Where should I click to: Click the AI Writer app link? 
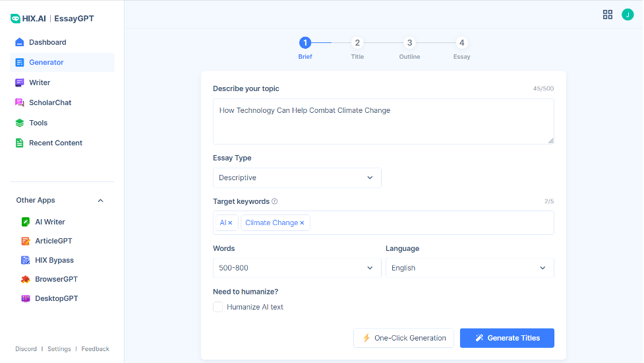pos(50,222)
